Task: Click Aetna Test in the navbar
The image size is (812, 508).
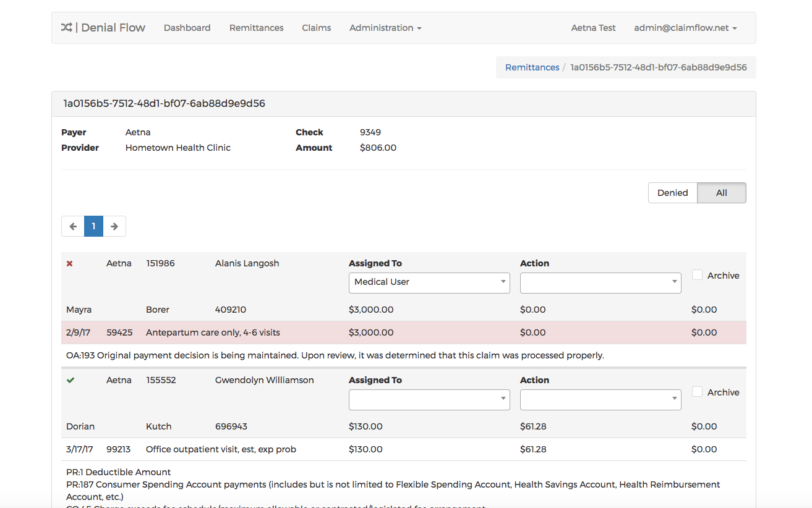Action: tap(593, 28)
